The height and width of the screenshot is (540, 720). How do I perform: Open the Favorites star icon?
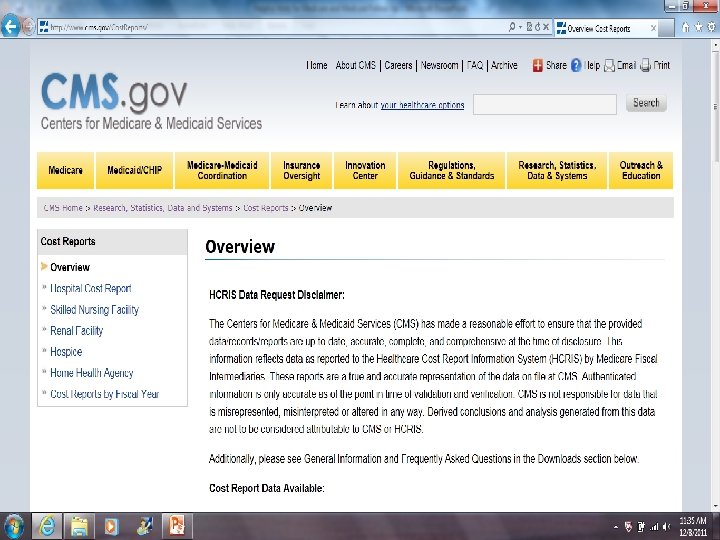(698, 27)
